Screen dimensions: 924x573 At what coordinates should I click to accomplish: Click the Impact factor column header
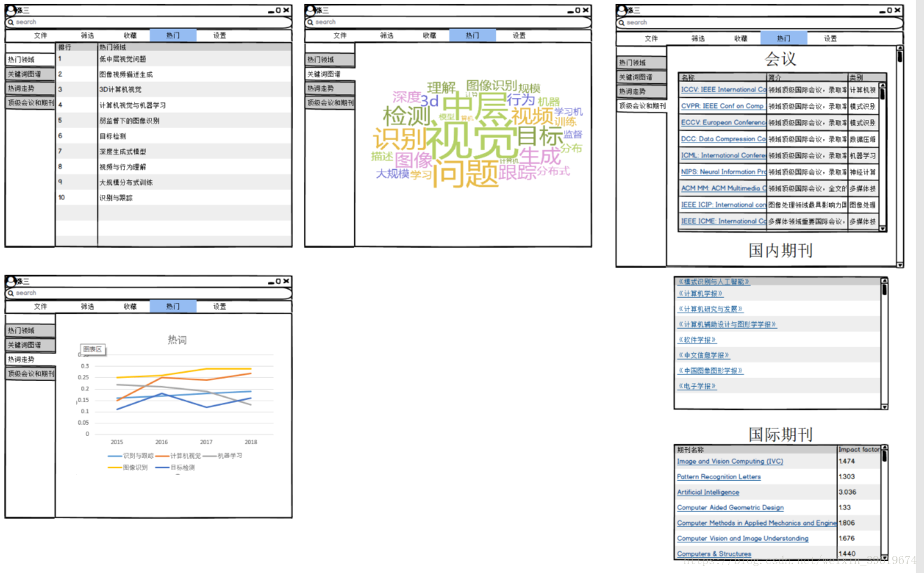859,449
